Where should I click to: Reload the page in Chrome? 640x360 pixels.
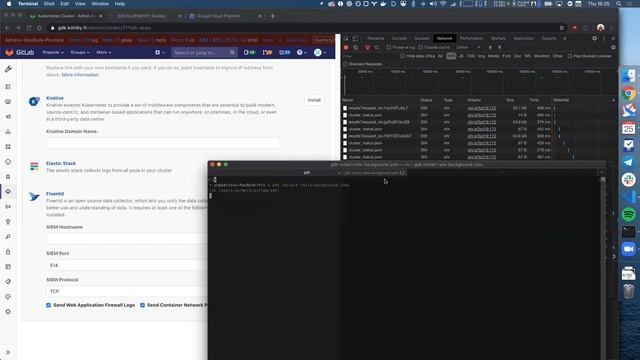click(x=29, y=28)
